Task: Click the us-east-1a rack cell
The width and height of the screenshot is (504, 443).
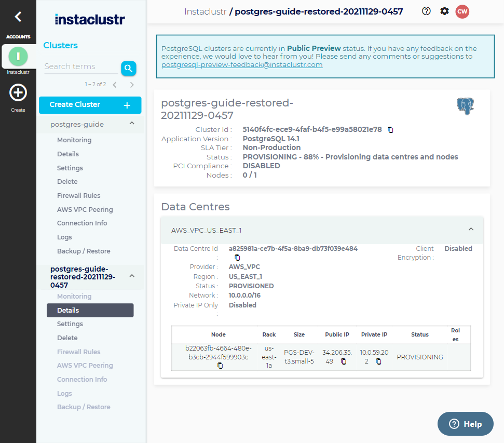Action: click(x=269, y=357)
